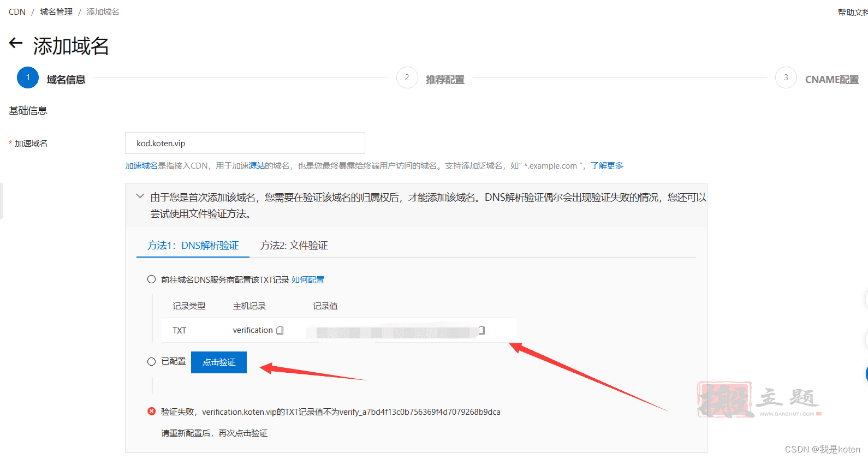Viewport: 868px width, 459px height.
Task: Select the 已配置 step radio
Action: (152, 361)
